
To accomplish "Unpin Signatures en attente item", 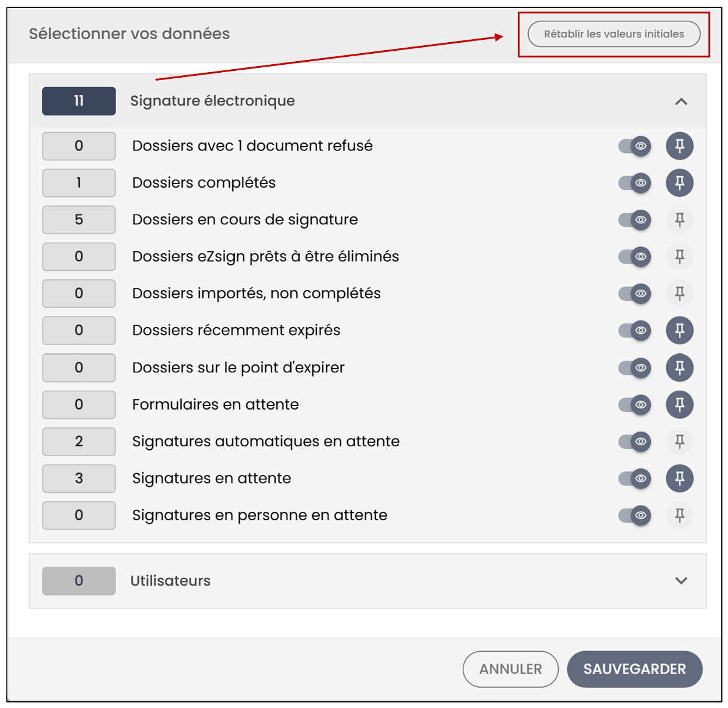I will click(x=679, y=478).
